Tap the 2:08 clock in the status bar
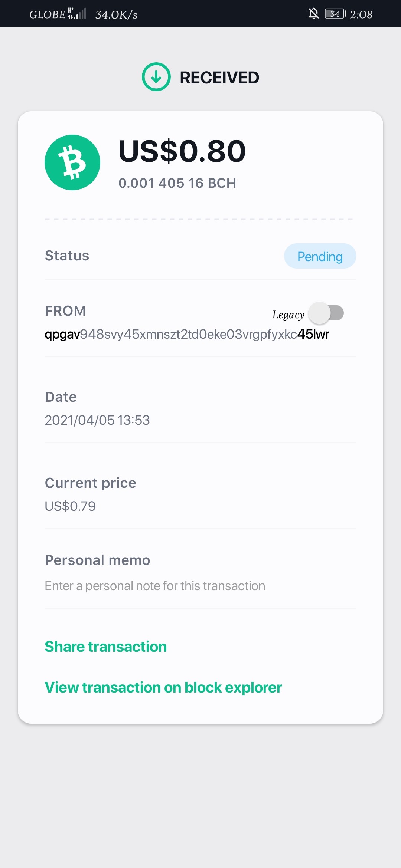 click(361, 14)
